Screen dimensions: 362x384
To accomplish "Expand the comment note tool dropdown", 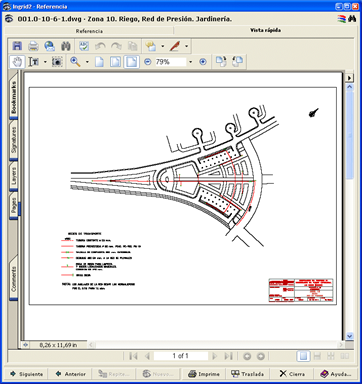I will (162, 46).
